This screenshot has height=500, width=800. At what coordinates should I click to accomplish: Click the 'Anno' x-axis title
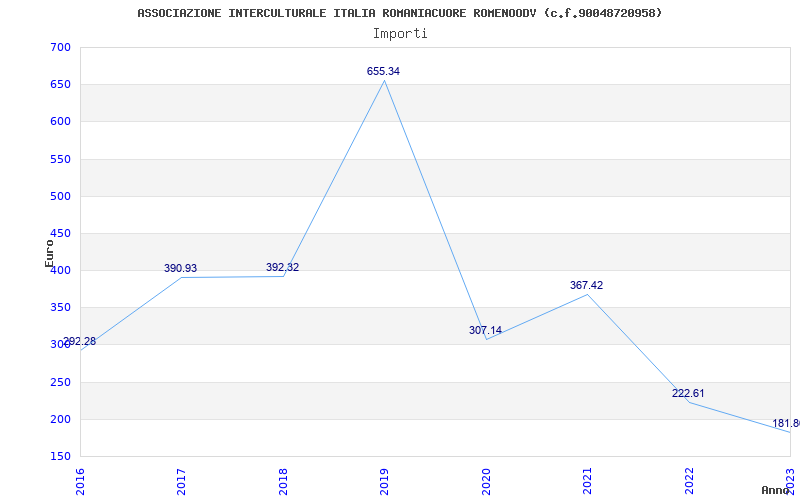(x=776, y=490)
